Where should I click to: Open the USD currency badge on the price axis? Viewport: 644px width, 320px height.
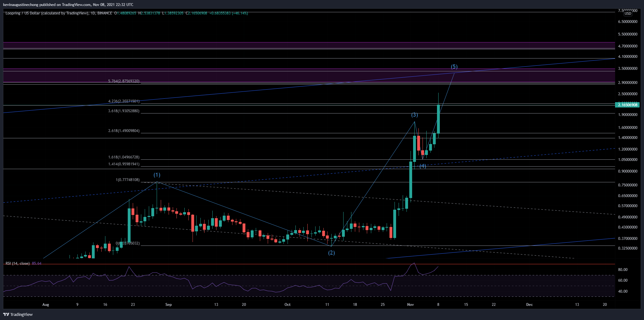pyautogui.click(x=628, y=14)
